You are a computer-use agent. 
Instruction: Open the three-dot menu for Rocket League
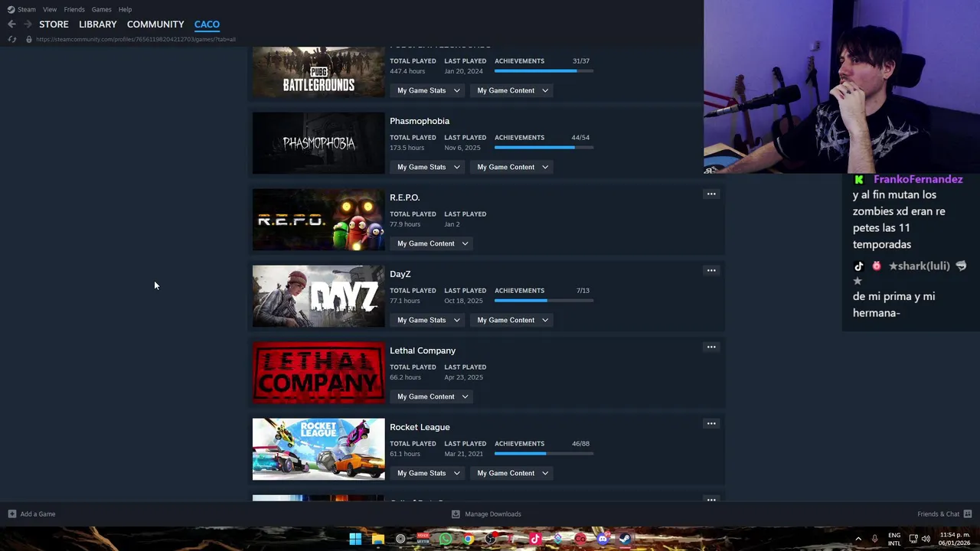(711, 423)
